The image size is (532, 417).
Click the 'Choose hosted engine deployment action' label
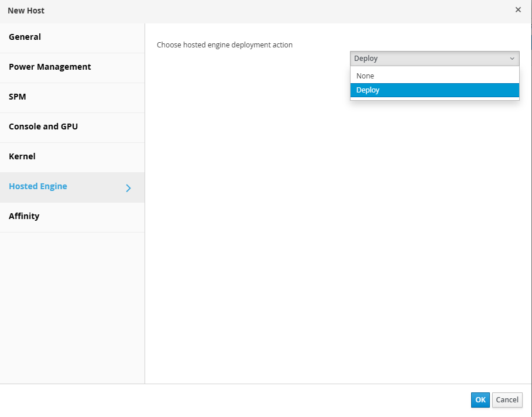[x=225, y=45]
